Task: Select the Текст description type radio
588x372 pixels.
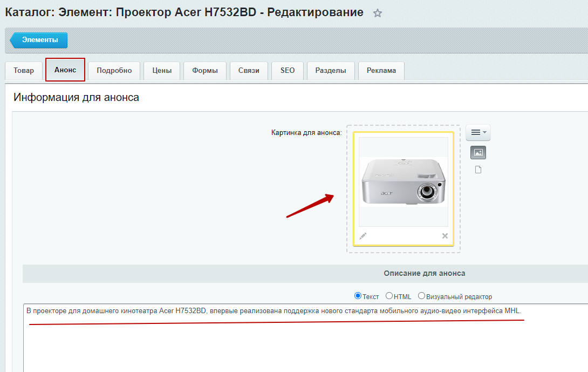Action: (x=358, y=296)
